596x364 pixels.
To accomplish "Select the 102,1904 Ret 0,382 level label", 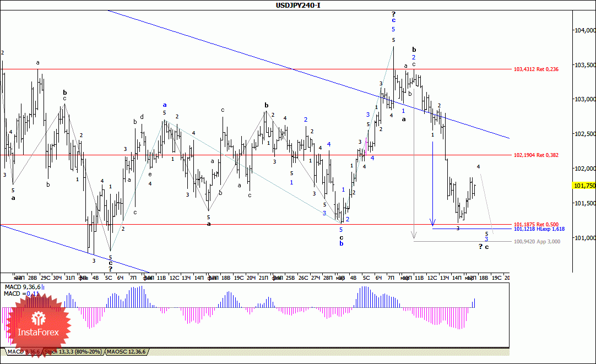I will 536,155.
